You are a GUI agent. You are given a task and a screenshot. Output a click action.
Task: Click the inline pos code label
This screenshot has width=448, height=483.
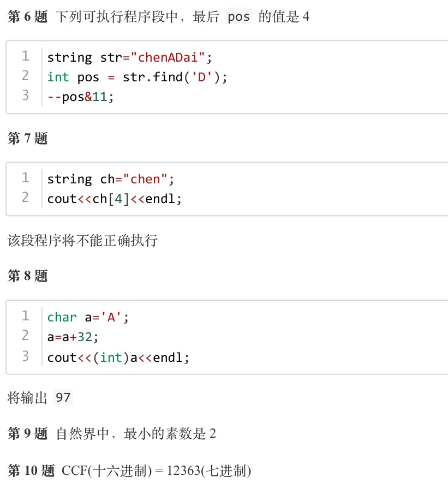pyautogui.click(x=238, y=16)
